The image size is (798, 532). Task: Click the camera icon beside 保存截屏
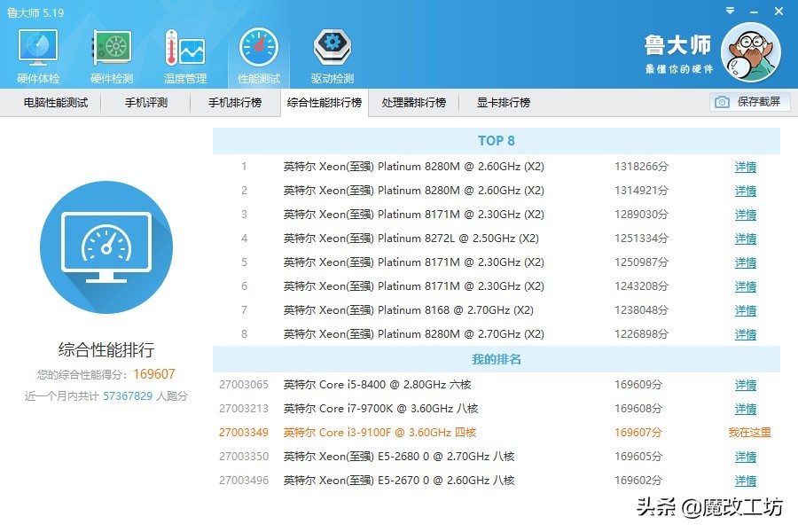(x=723, y=102)
